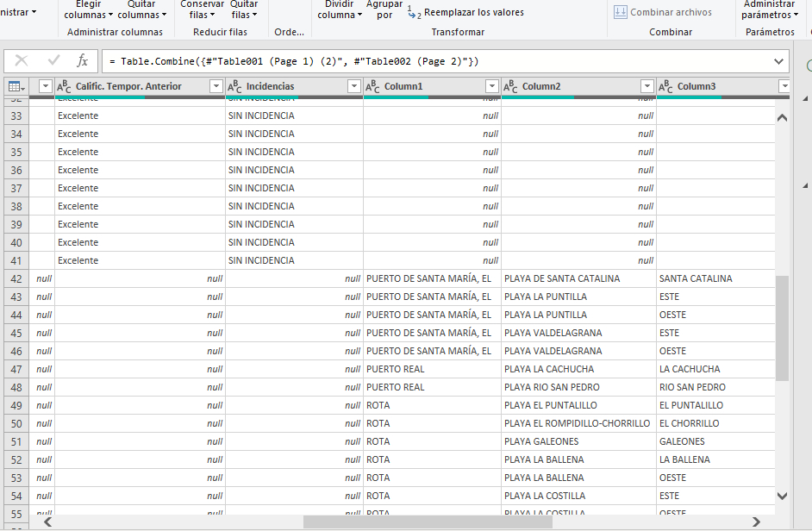Click the ABC type icon of Column3
Screen dimensions: 812x531
point(665,86)
